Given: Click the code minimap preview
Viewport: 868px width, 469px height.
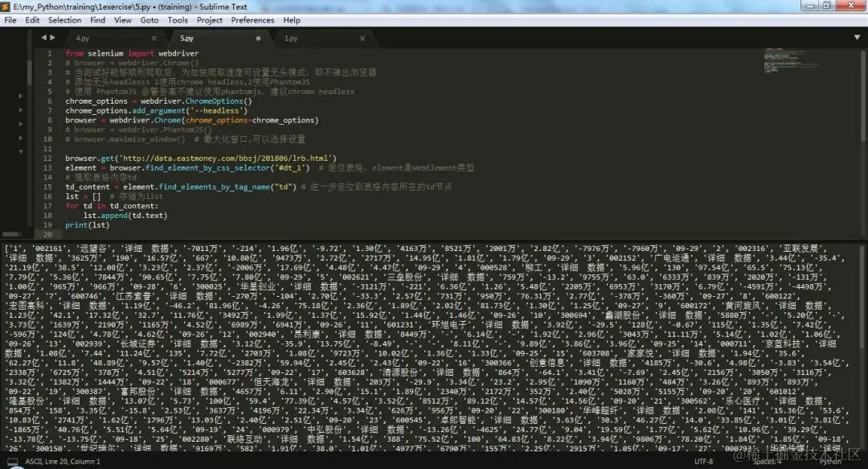Looking at the screenshot, I should pos(791,61).
